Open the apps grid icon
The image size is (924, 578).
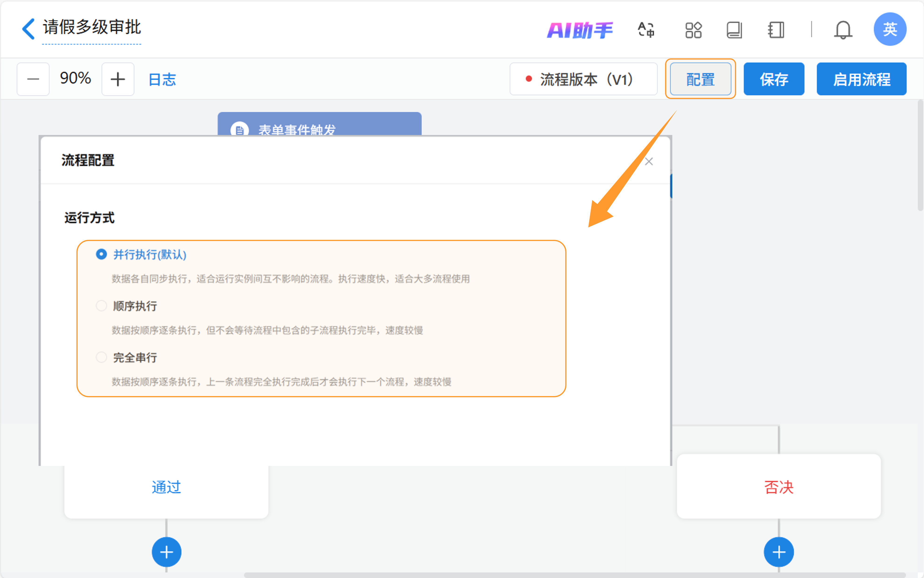tap(693, 30)
